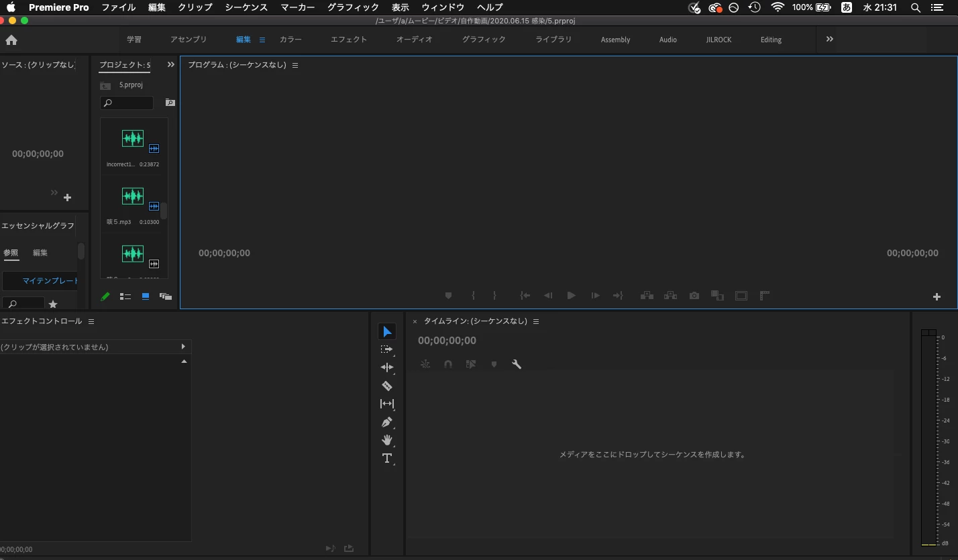
Task: Expand hidden panels beside Project tab
Action: (170, 65)
